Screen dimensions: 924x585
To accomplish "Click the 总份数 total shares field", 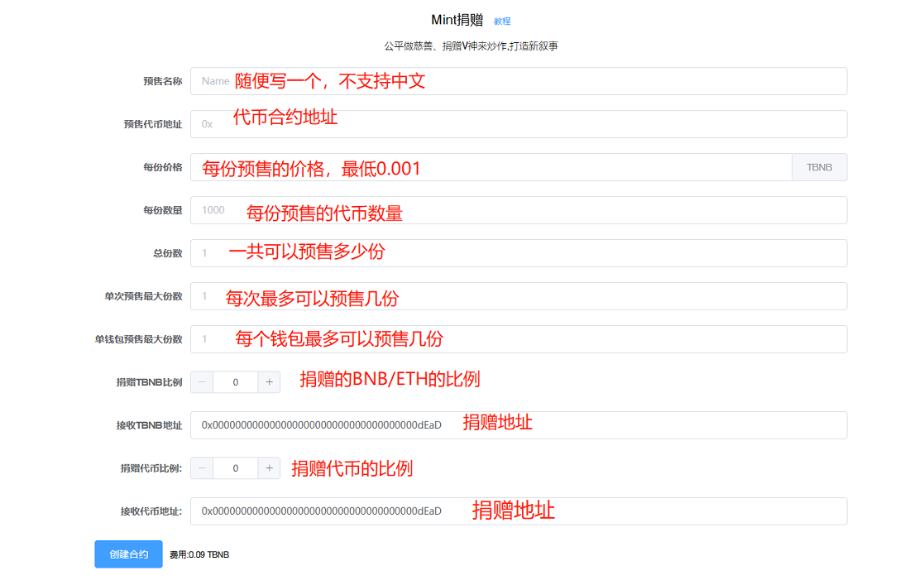I will (x=518, y=253).
